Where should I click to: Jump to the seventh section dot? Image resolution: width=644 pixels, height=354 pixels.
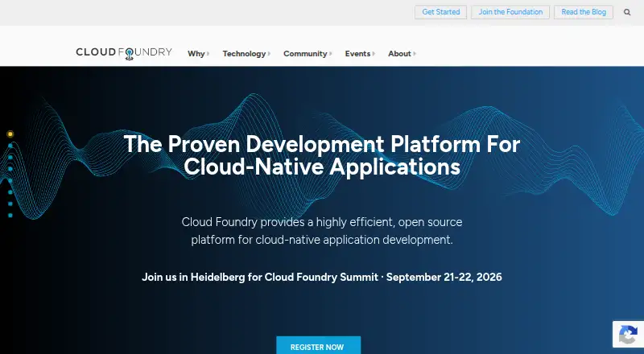point(10,204)
